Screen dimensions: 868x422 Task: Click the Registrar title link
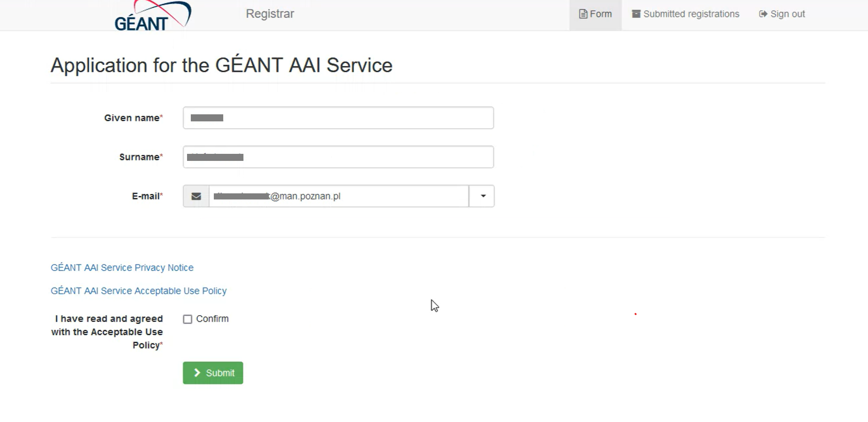270,14
